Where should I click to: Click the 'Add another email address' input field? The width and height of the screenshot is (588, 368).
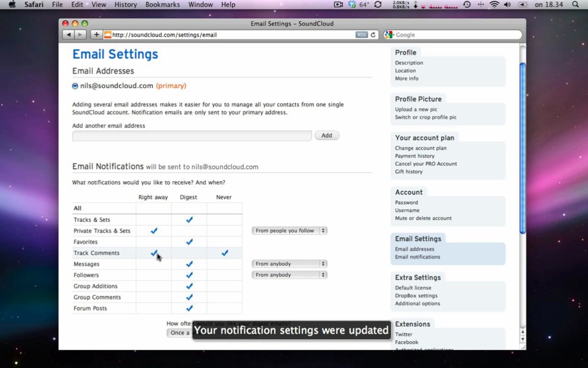point(192,136)
